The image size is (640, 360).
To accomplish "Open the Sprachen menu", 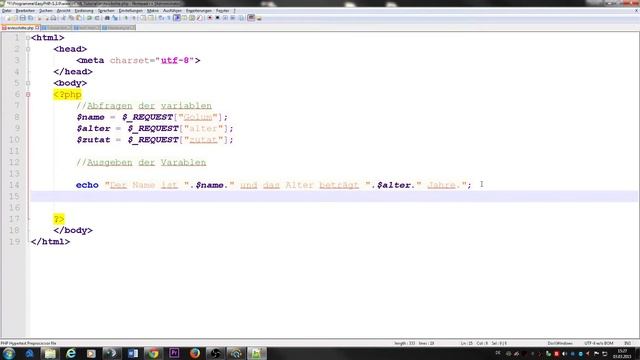I will pos(106,11).
